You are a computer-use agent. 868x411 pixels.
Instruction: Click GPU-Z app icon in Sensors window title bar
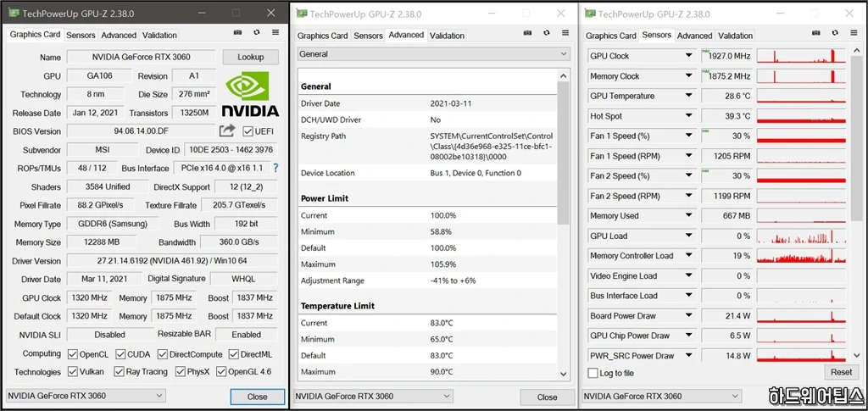coord(591,14)
